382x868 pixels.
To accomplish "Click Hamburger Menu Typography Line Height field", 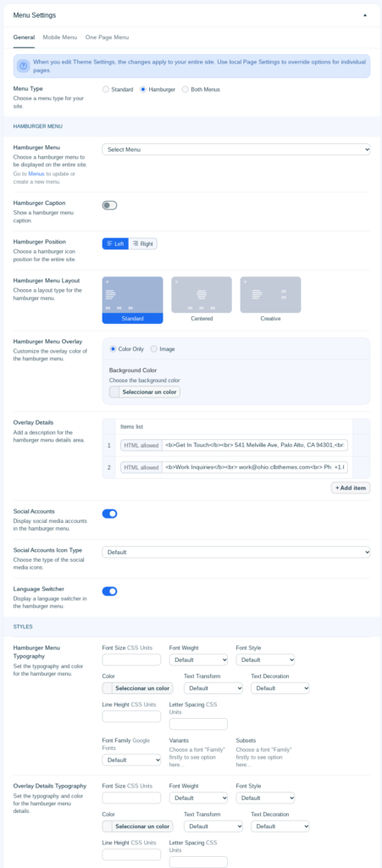I will 131,716.
